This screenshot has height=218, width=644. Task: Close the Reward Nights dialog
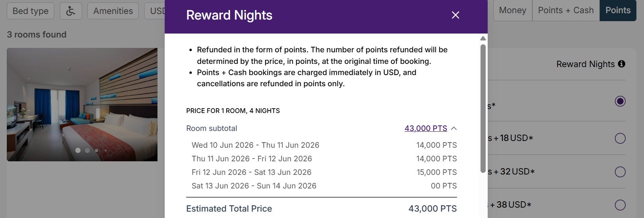click(x=455, y=15)
